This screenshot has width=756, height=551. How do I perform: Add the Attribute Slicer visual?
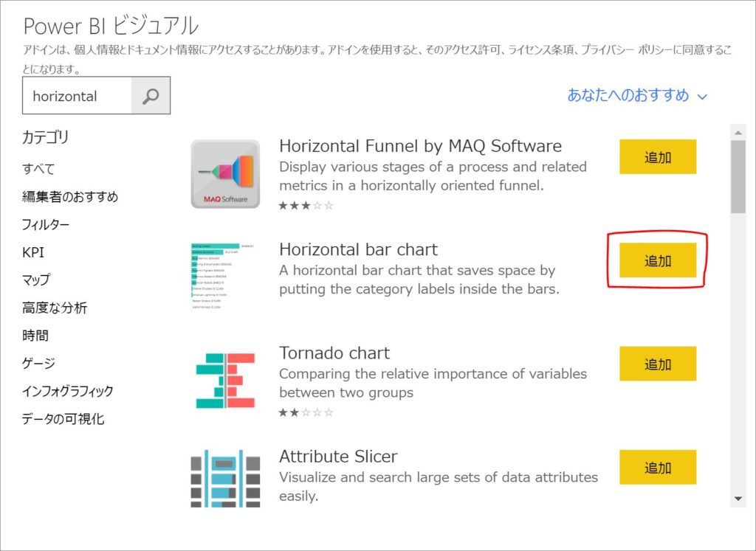point(658,467)
